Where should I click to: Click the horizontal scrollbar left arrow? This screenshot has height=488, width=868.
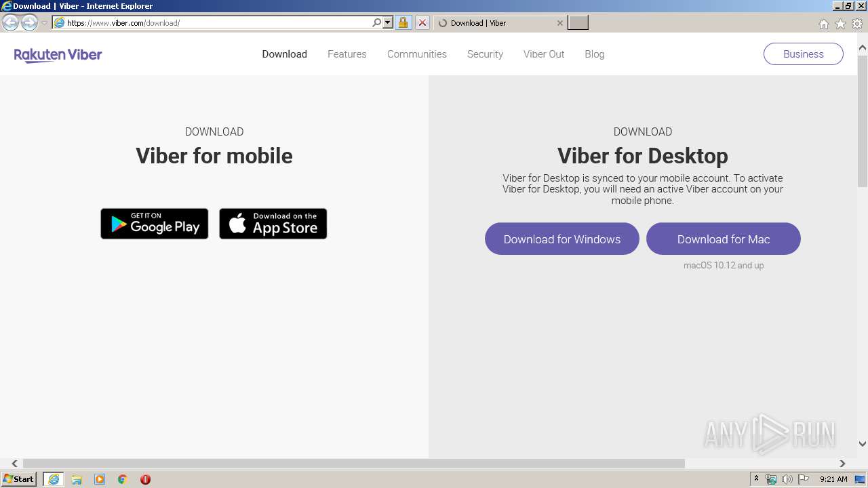click(14, 464)
